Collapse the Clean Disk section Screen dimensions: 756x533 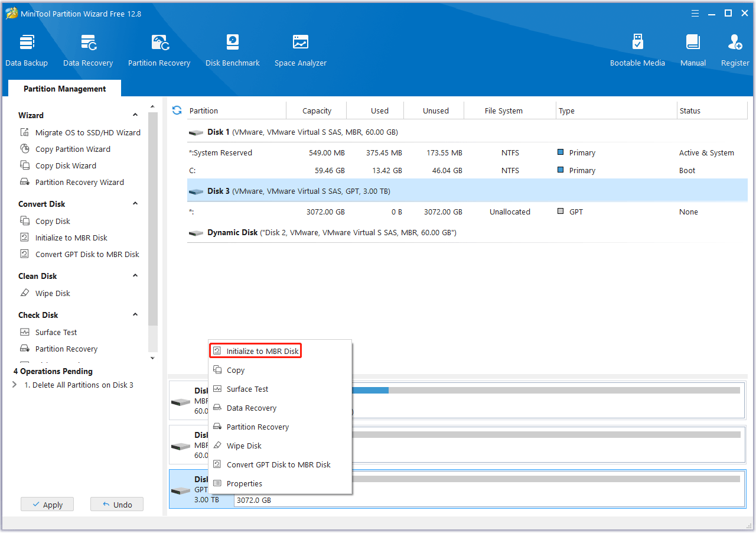[135, 276]
